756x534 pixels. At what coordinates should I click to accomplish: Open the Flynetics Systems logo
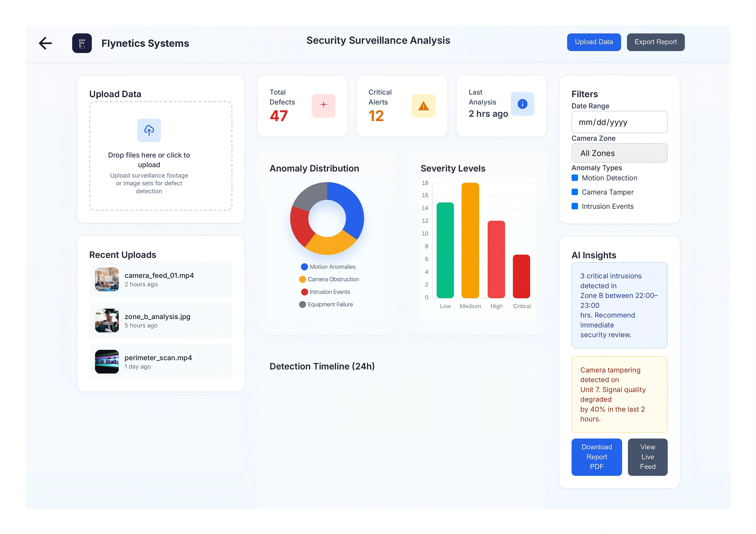[x=82, y=43]
